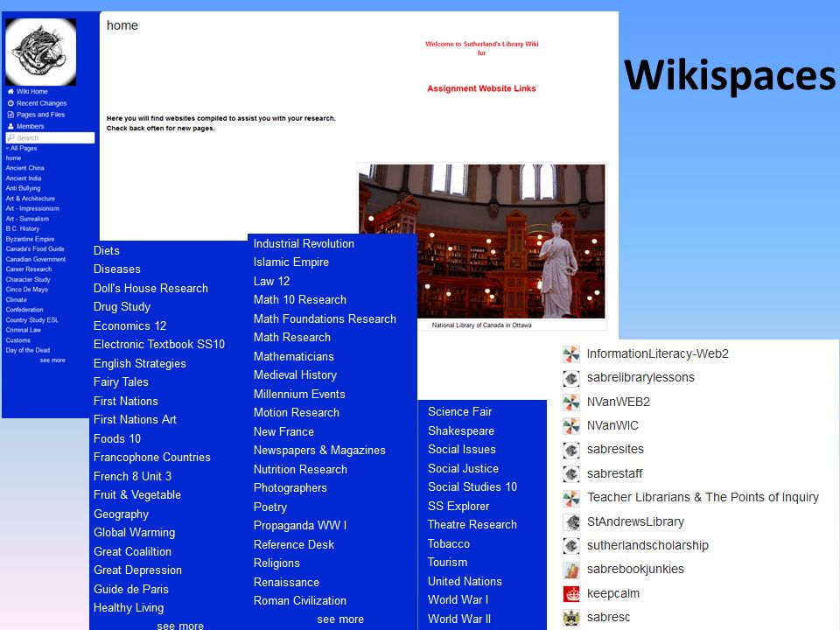The image size is (840, 630).
Task: Expand sidebar list with small see more
Action: tap(52, 360)
